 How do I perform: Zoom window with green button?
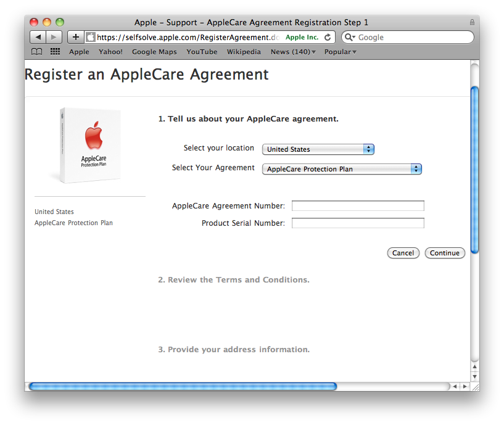pos(60,22)
